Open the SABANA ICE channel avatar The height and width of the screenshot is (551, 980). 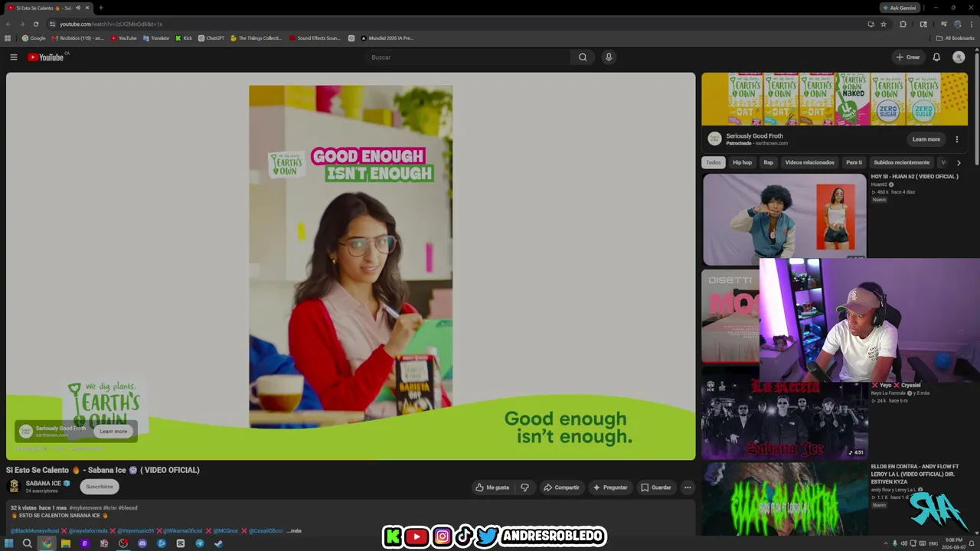[14, 487]
